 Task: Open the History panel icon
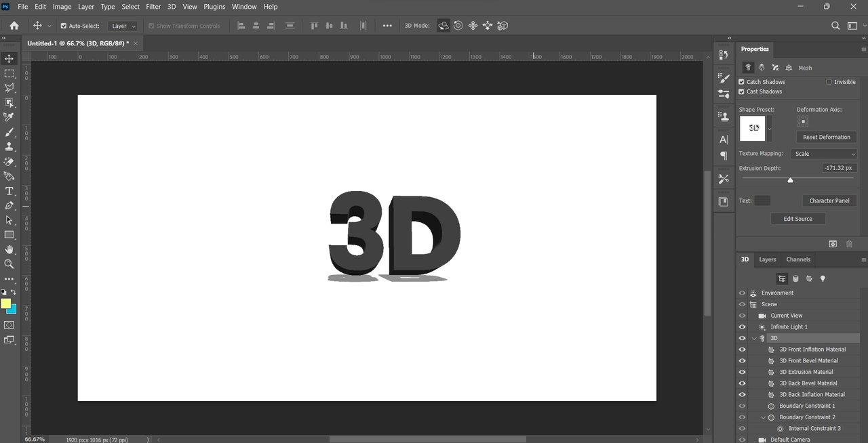(x=724, y=55)
